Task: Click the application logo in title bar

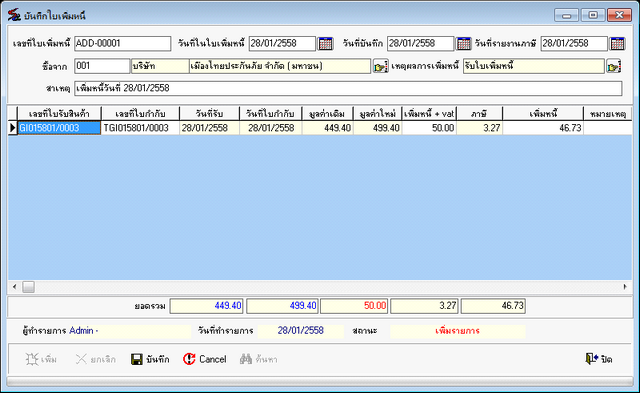Action: (14, 15)
